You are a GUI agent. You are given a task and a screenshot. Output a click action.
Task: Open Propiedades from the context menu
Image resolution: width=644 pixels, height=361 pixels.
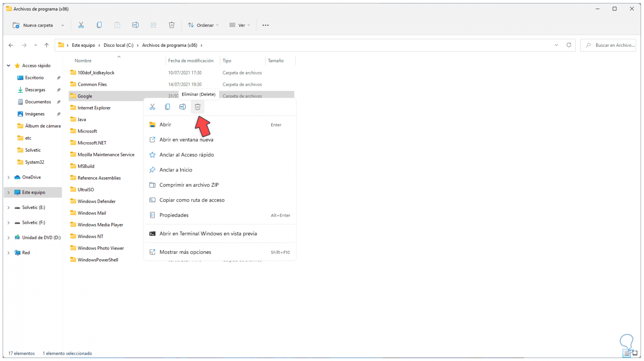tap(220, 215)
